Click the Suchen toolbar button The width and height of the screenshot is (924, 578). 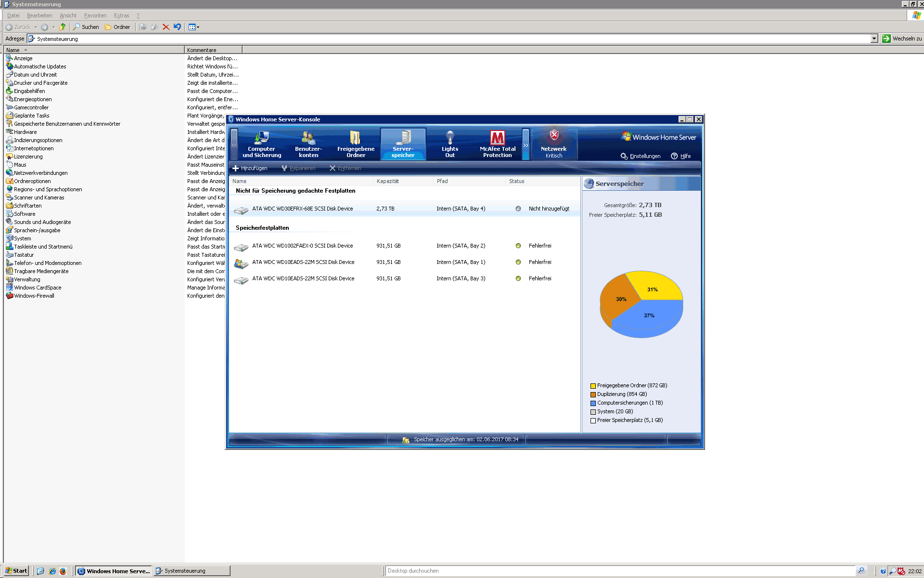[86, 27]
